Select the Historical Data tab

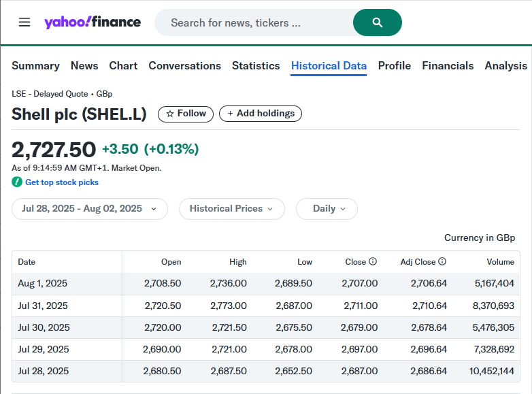[329, 65]
